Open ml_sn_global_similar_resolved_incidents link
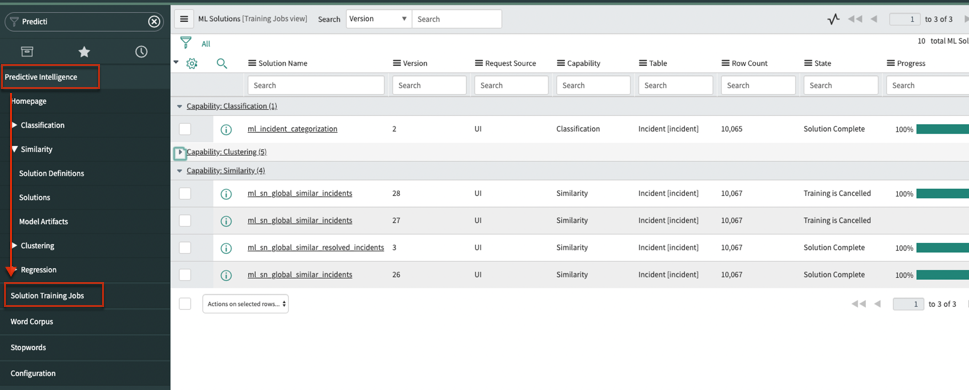 (316, 248)
